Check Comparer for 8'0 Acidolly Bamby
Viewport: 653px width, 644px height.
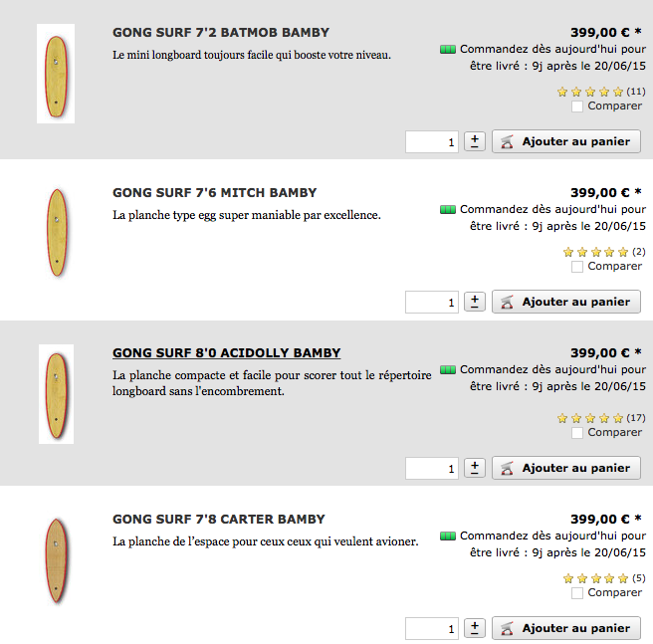(x=576, y=433)
